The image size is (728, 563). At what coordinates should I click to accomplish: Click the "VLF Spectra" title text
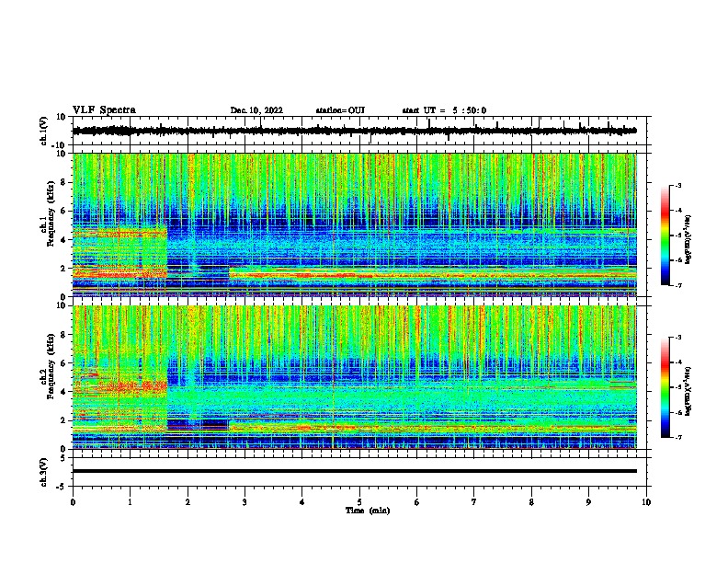[104, 110]
